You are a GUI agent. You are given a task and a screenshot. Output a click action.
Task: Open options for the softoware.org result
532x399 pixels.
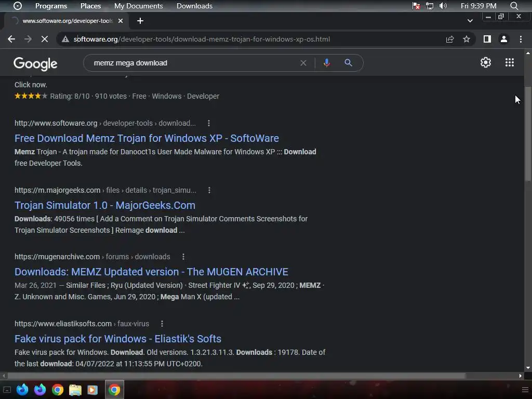coord(209,123)
